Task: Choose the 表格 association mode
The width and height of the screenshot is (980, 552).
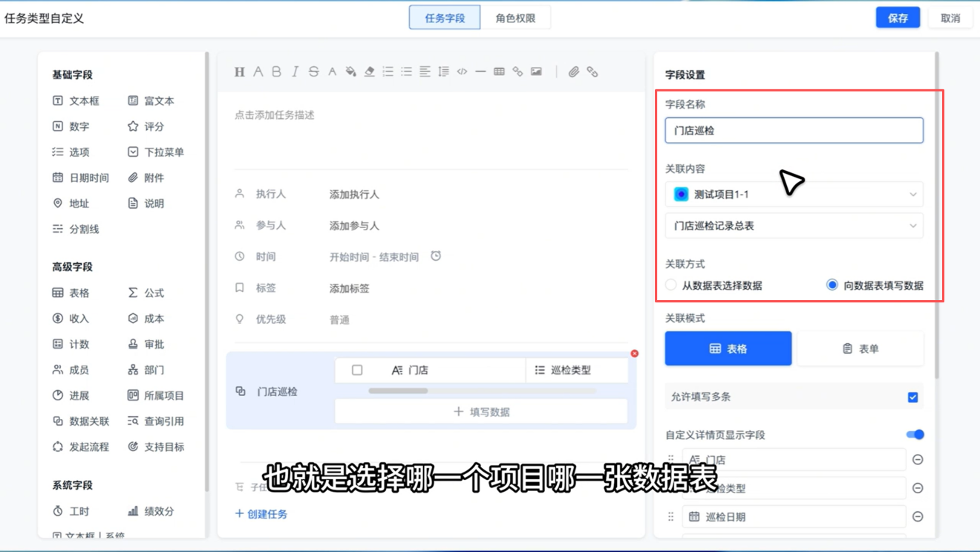Action: [728, 348]
